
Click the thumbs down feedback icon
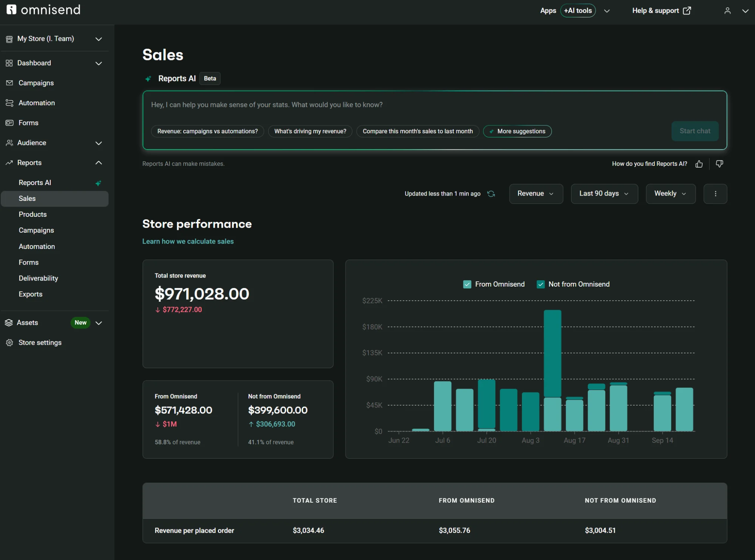pos(719,164)
